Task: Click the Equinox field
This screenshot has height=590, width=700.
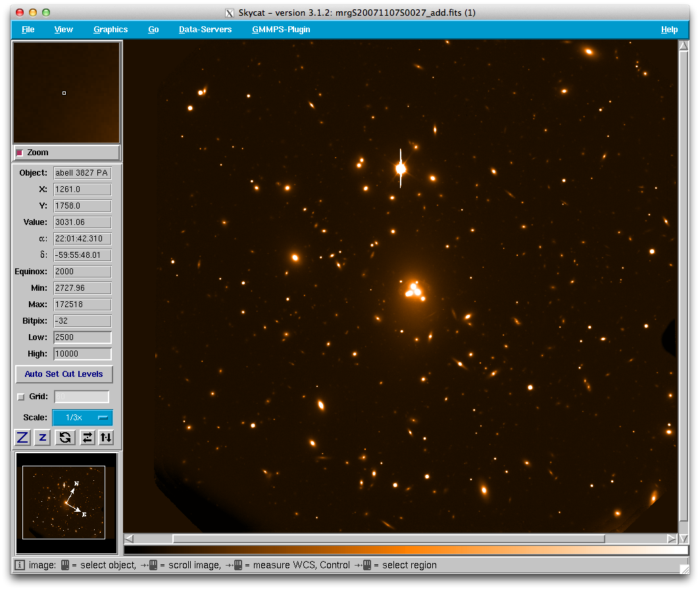Action: 83,272
